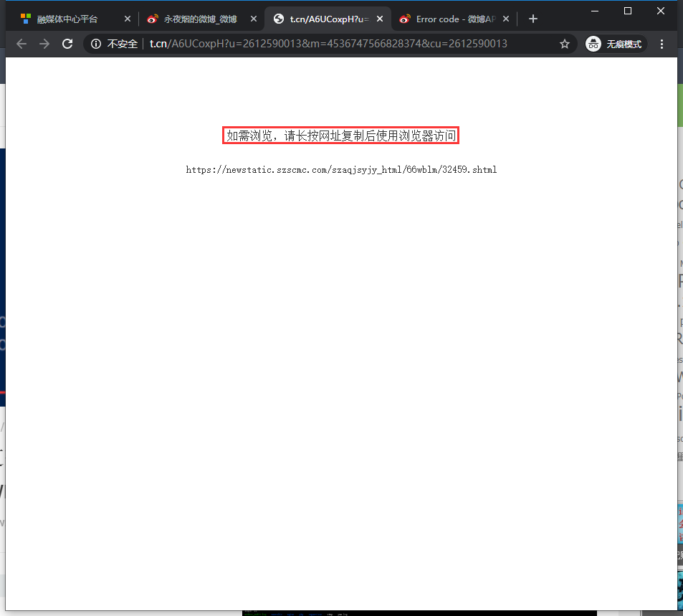
Task: Close the active t.cn tab
Action: point(380,19)
